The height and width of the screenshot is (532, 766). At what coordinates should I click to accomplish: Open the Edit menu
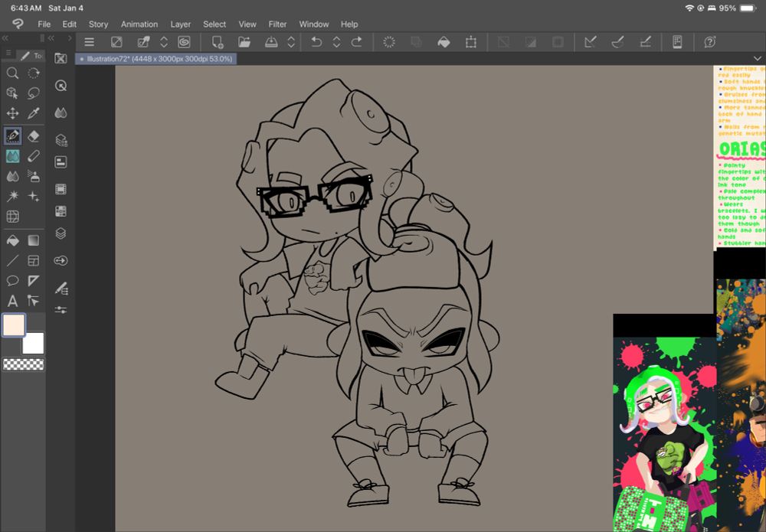coord(70,24)
